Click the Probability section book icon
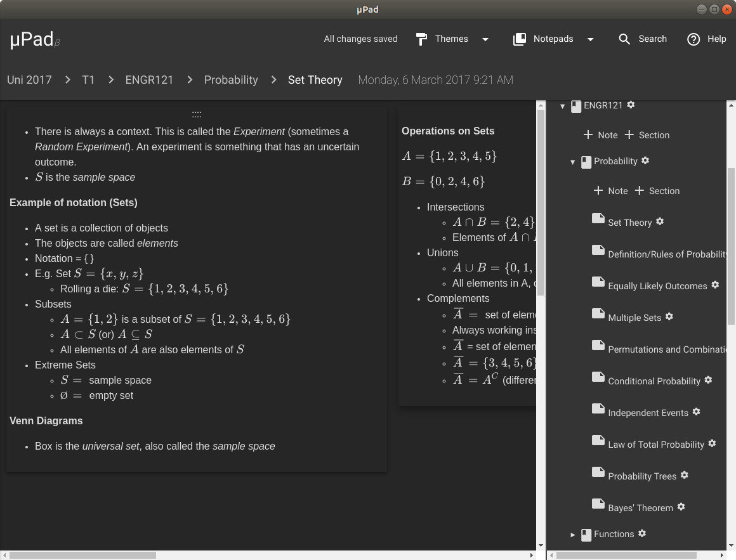The width and height of the screenshot is (736, 560). 586,162
